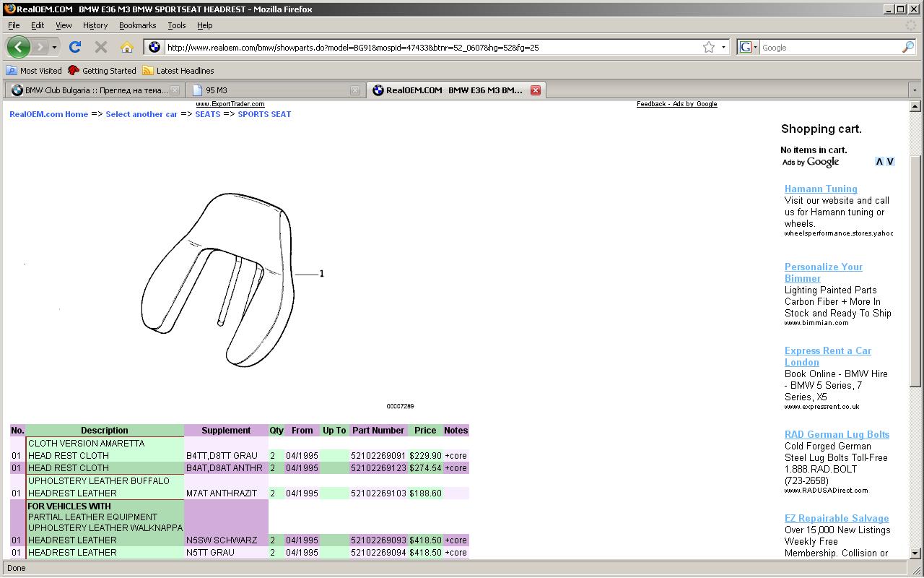This screenshot has width=924, height=578.
Task: Click the ads next arrow button
Action: point(890,162)
